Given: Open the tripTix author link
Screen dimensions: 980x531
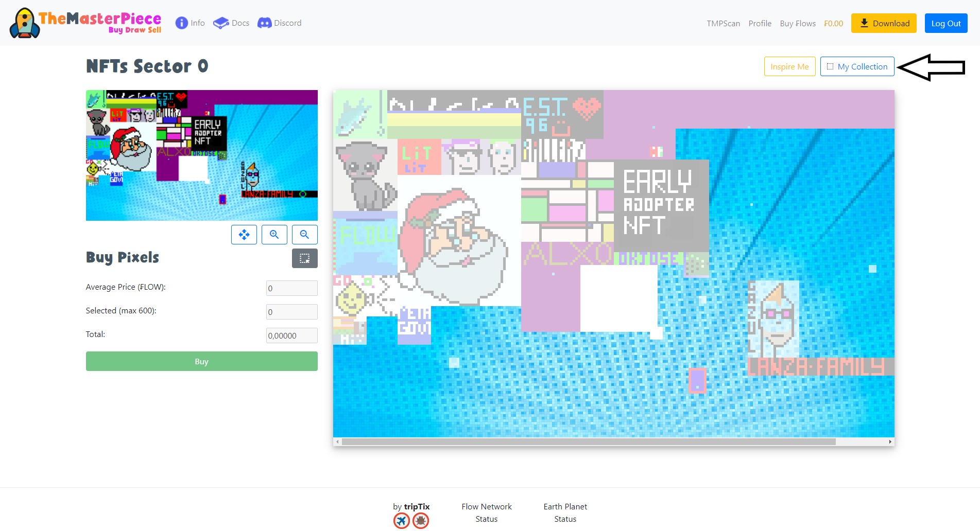Looking at the screenshot, I should point(417,506).
